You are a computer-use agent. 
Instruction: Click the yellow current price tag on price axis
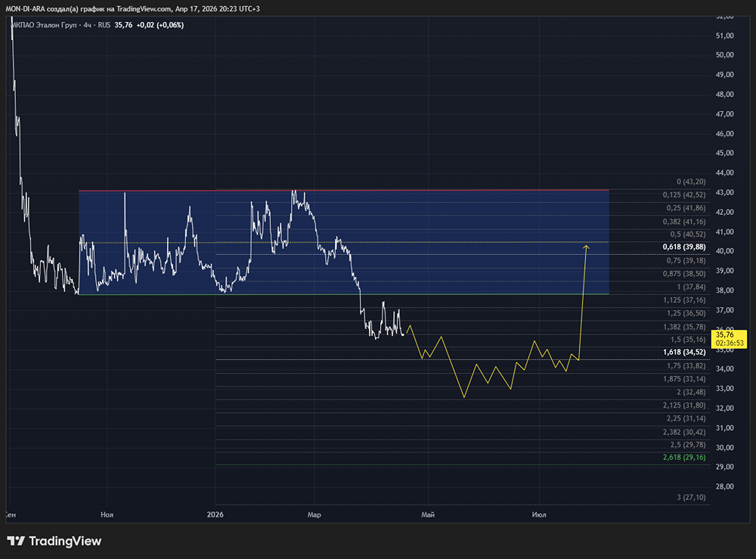click(x=729, y=339)
